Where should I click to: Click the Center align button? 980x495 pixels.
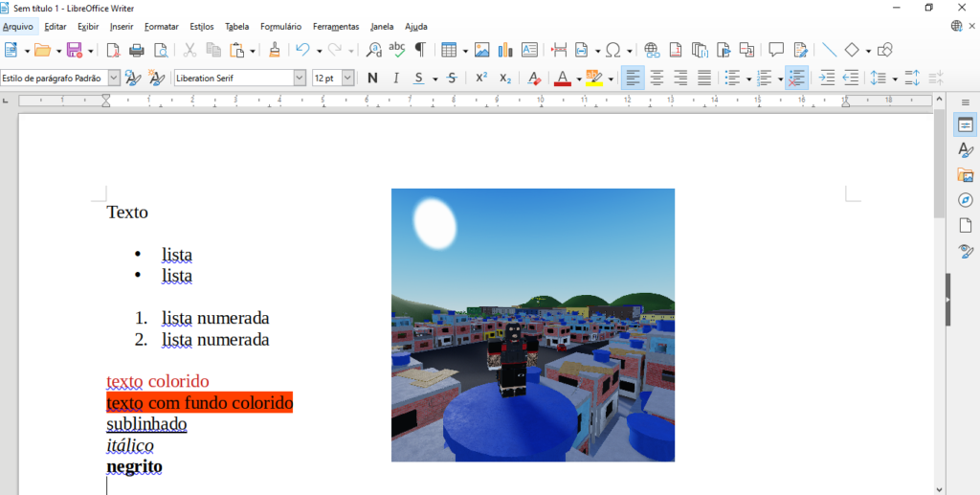pyautogui.click(x=657, y=78)
